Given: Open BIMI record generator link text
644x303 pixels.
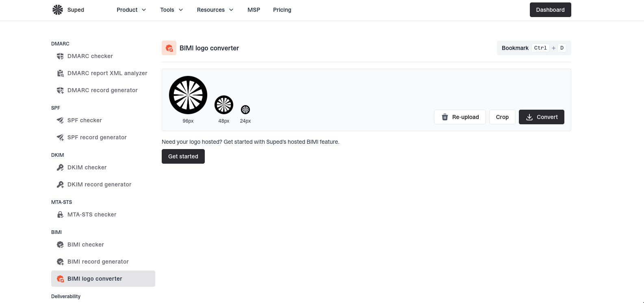Looking at the screenshot, I should tap(98, 262).
